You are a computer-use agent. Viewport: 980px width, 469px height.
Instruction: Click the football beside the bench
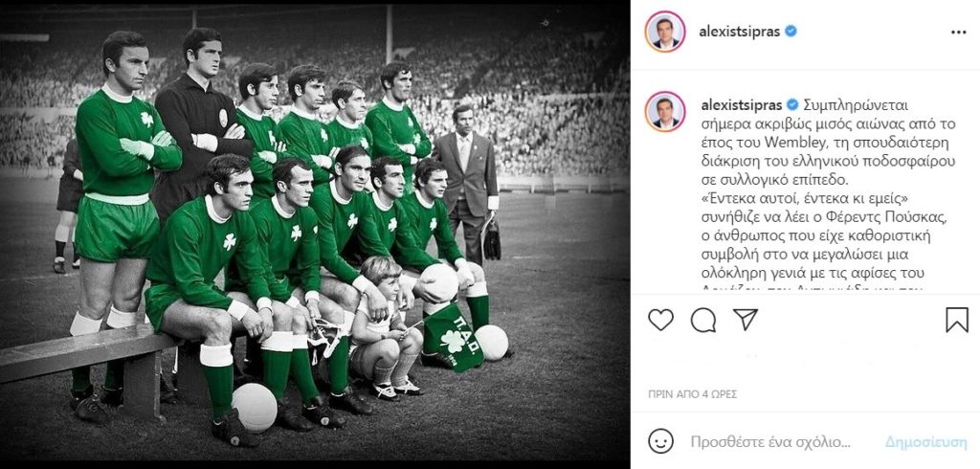coord(255,407)
